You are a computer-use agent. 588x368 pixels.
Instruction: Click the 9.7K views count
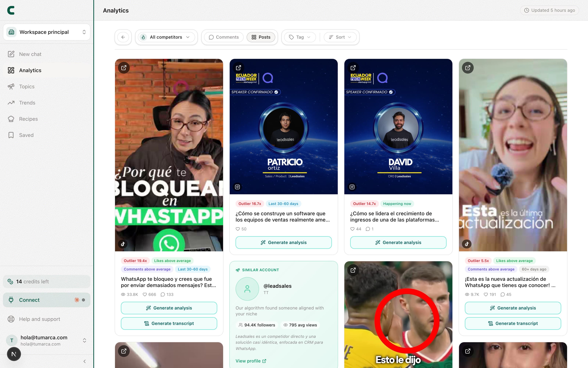tap(472, 295)
